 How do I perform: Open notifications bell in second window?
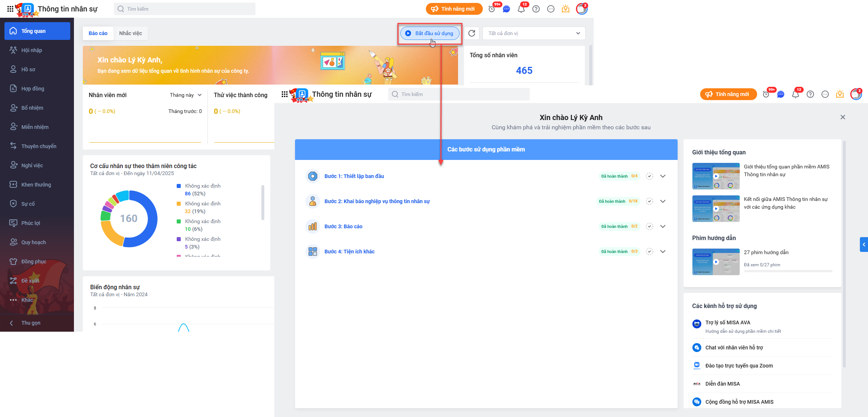pos(796,94)
